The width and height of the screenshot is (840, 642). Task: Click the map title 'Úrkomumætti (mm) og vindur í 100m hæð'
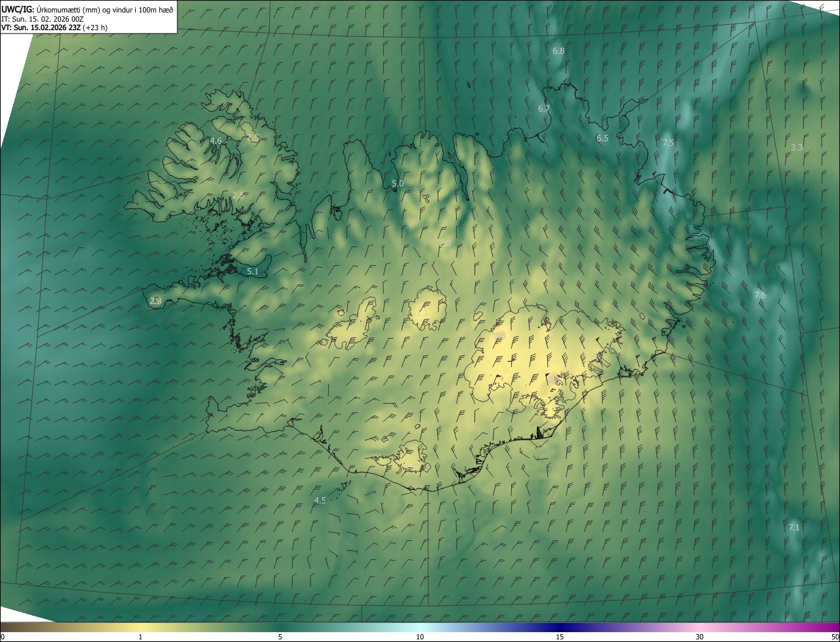(104, 9)
